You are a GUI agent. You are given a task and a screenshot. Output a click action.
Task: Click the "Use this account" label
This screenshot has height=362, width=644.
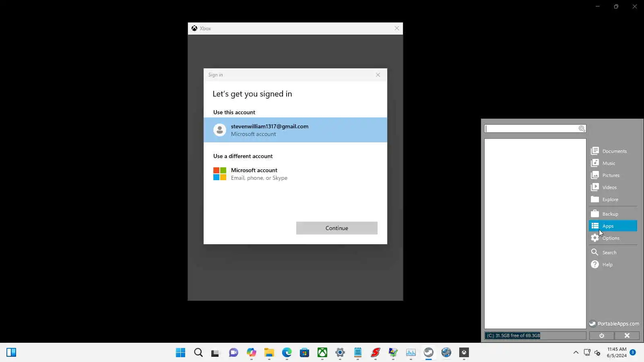(234, 112)
